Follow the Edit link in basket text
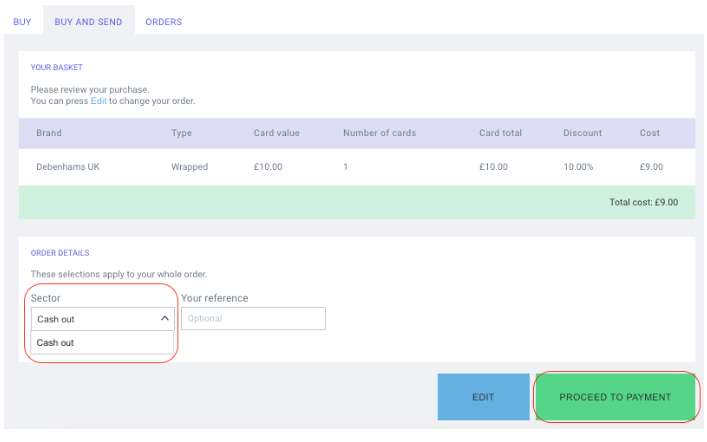The image size is (707, 442). pyautogui.click(x=99, y=101)
